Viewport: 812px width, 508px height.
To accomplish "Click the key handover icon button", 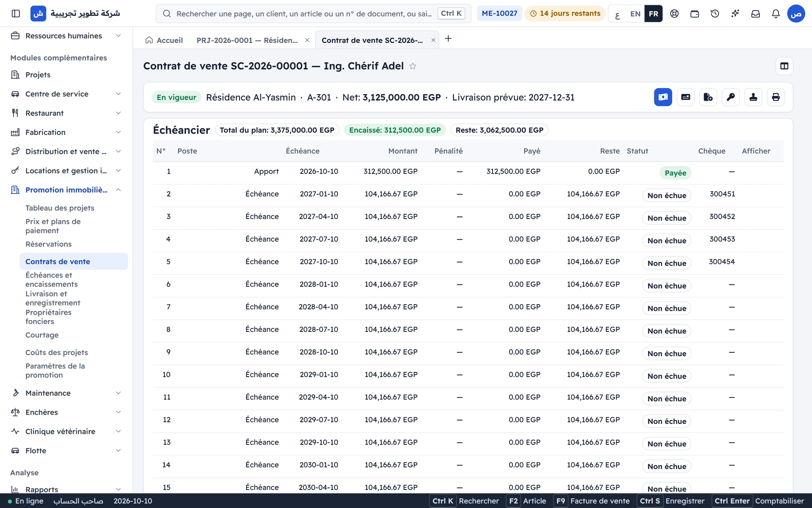I will [x=731, y=97].
